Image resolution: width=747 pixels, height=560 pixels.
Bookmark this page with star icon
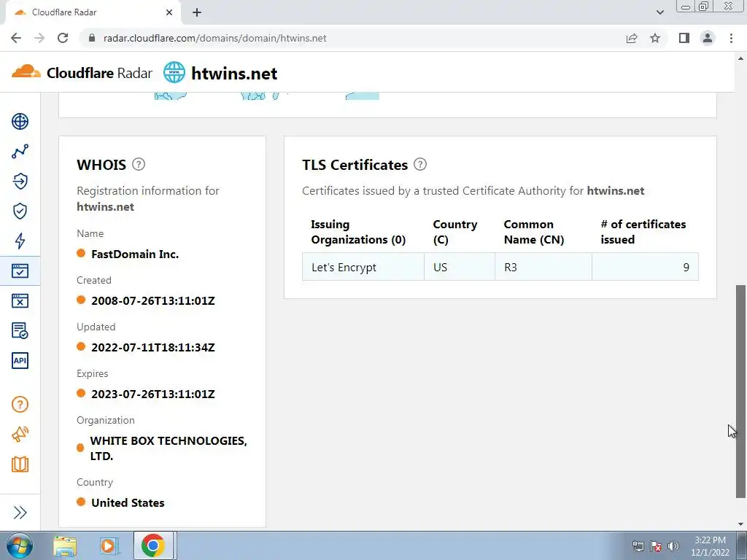tap(655, 38)
